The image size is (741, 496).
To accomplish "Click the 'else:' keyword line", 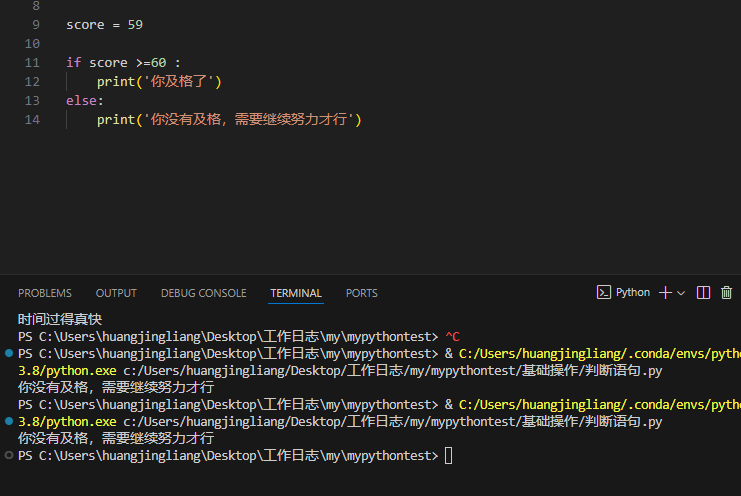I will click(85, 101).
